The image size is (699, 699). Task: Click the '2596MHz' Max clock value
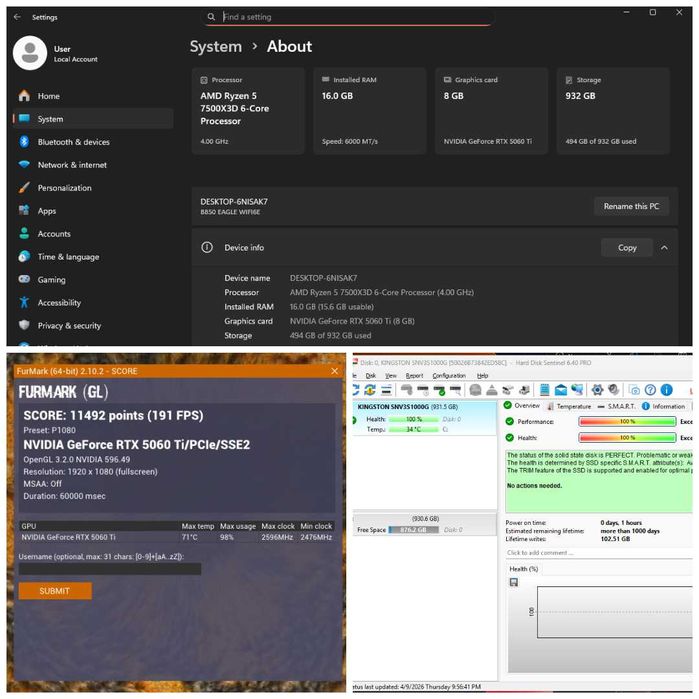tap(277, 537)
